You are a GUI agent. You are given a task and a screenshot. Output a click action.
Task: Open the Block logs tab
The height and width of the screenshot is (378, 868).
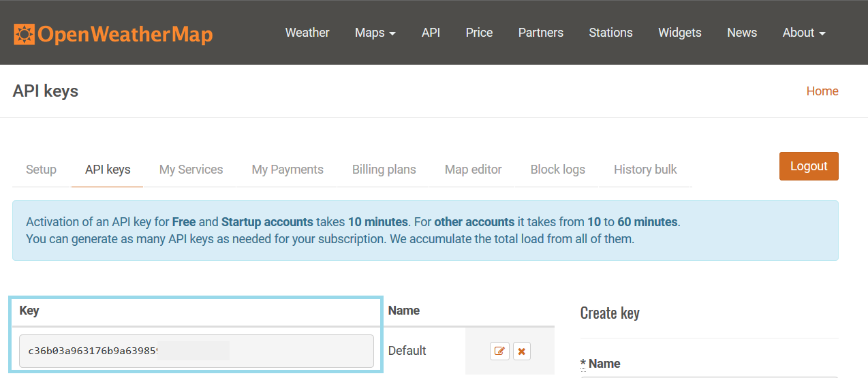558,170
